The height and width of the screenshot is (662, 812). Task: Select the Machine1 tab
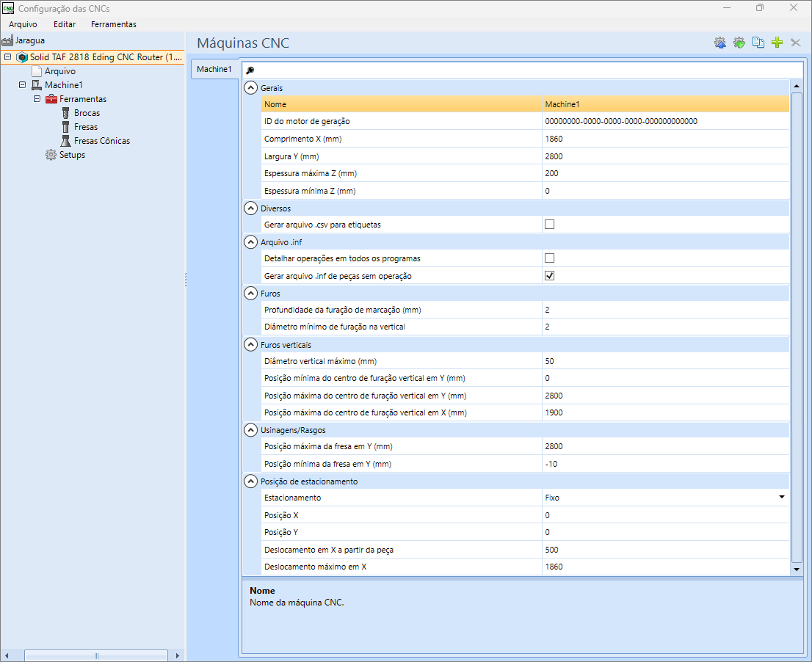(214, 70)
